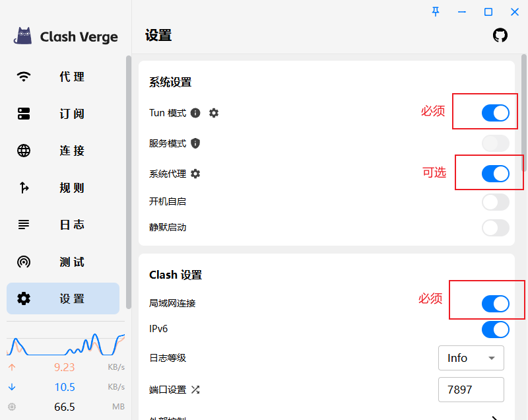Click the 系统设置 section heading
Image resolution: width=528 pixels, height=420 pixels.
coord(170,82)
